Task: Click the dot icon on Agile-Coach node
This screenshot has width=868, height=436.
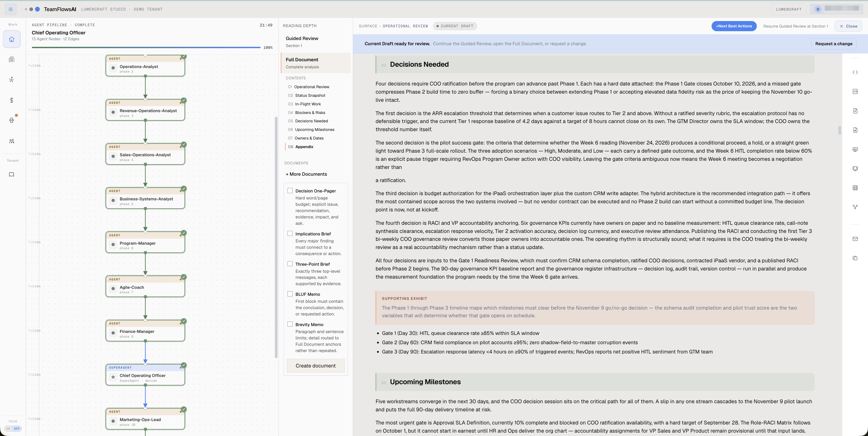Action: coord(113,289)
